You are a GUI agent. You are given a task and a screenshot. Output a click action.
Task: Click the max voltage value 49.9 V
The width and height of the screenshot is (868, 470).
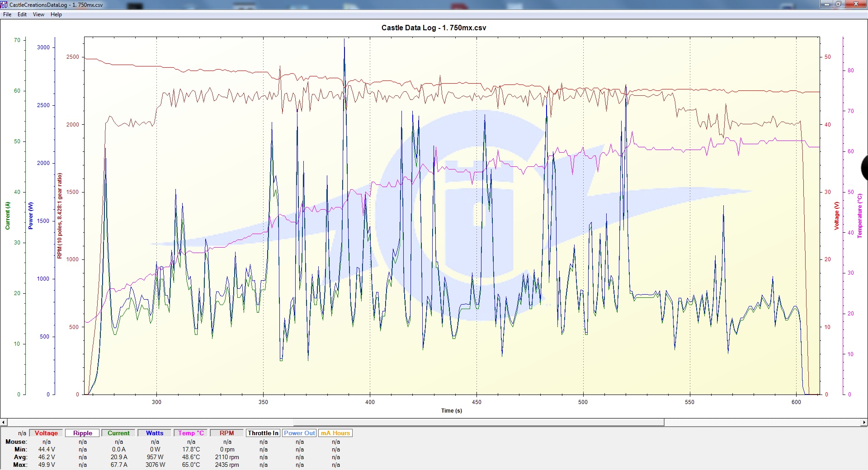tap(47, 465)
